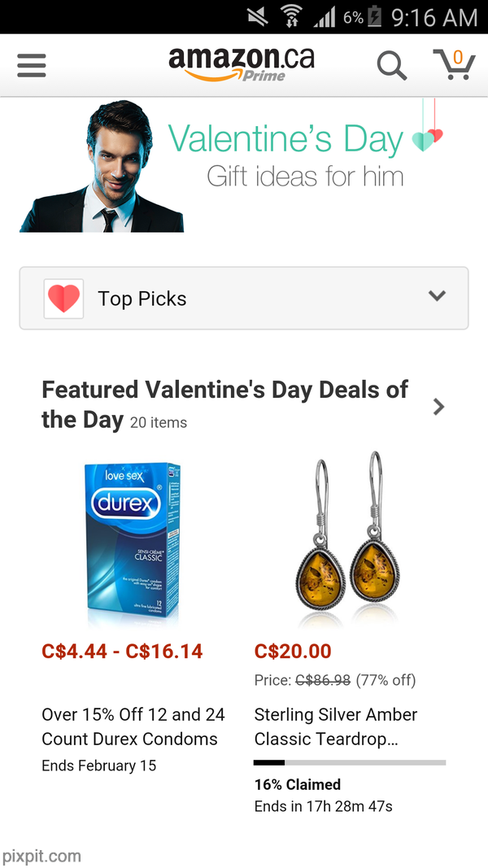Go to the Amazon.ca Prime home logo
This screenshot has height=868, width=488.
tap(241, 63)
